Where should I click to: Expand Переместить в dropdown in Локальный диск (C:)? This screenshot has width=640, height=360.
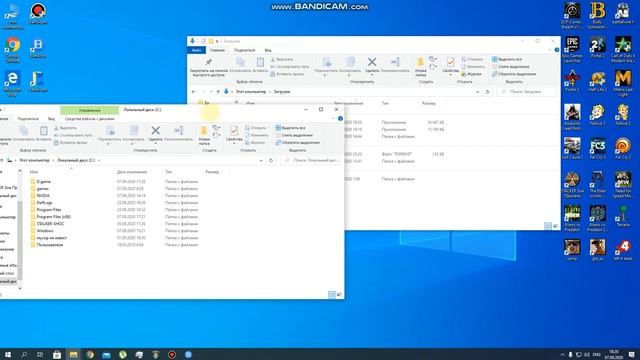click(x=109, y=144)
